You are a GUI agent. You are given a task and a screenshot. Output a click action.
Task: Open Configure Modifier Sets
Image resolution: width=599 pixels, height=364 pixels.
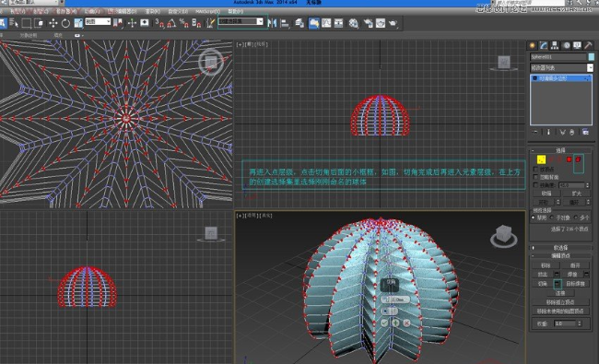[585, 132]
